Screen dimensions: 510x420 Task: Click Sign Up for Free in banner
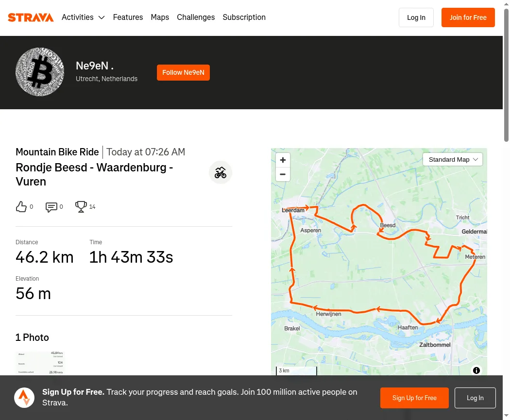[x=414, y=398]
